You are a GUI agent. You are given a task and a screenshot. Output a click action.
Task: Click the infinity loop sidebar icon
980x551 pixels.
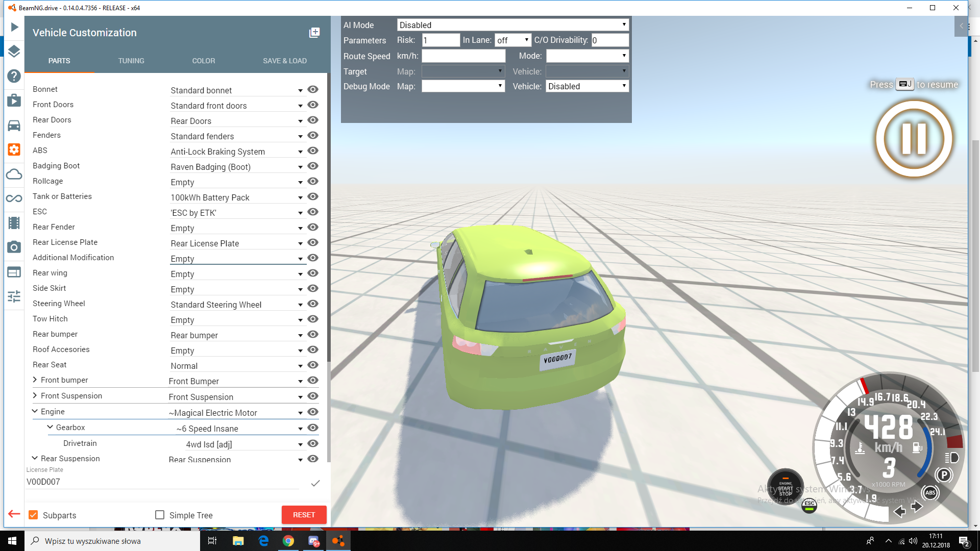click(x=14, y=198)
